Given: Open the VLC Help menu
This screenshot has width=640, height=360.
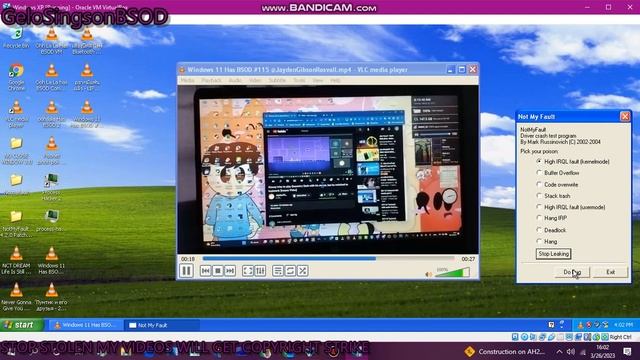Looking at the screenshot, I should (335, 80).
